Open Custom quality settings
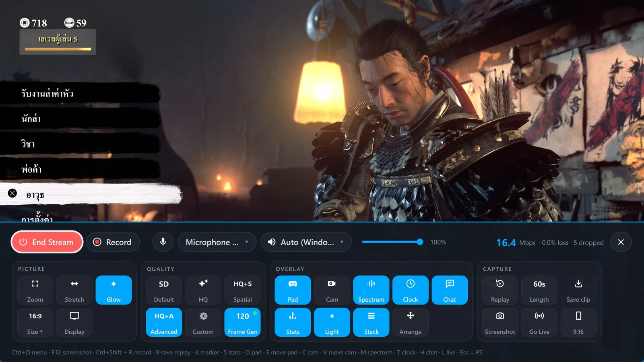Image resolution: width=644 pixels, height=362 pixels. 203,322
